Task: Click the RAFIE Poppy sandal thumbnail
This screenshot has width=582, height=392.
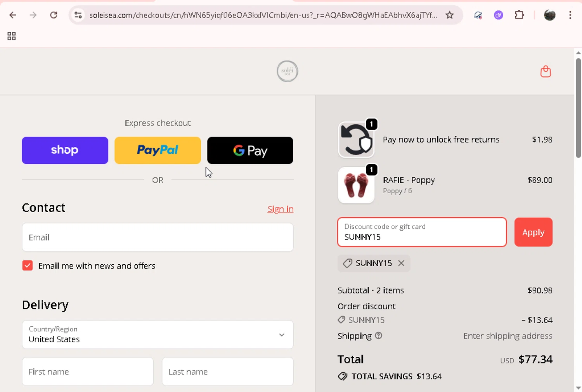Action: pos(356,186)
